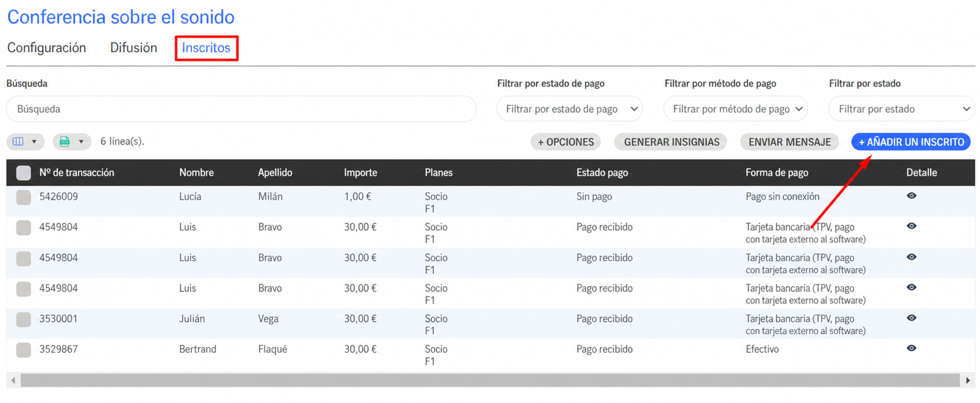Image resolution: width=980 pixels, height=403 pixels.
Task: Click the horizontal scrollbar track under the table
Action: tap(490, 380)
